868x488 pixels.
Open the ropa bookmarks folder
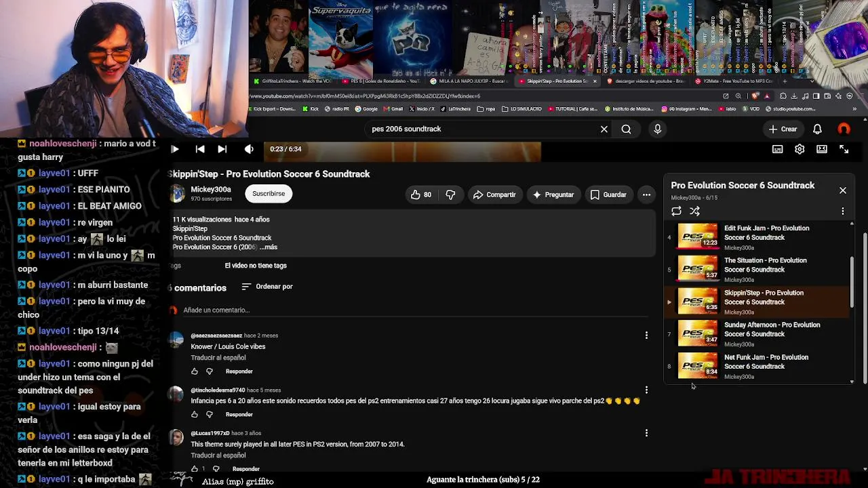click(487, 108)
